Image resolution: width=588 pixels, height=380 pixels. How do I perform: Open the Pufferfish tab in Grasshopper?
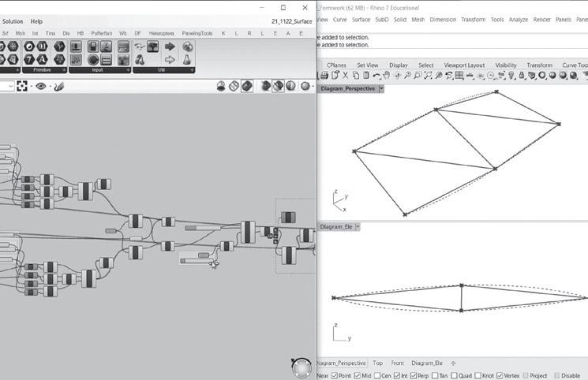[102, 33]
